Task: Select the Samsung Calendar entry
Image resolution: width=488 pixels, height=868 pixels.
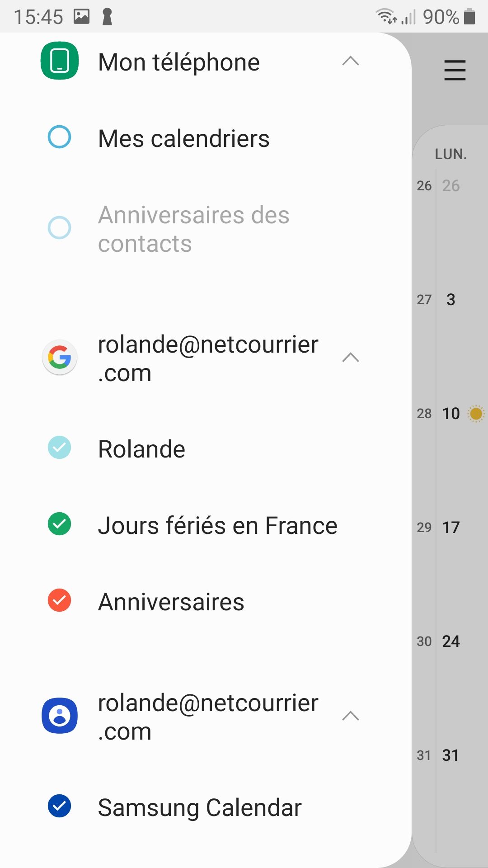Action: 199,807
